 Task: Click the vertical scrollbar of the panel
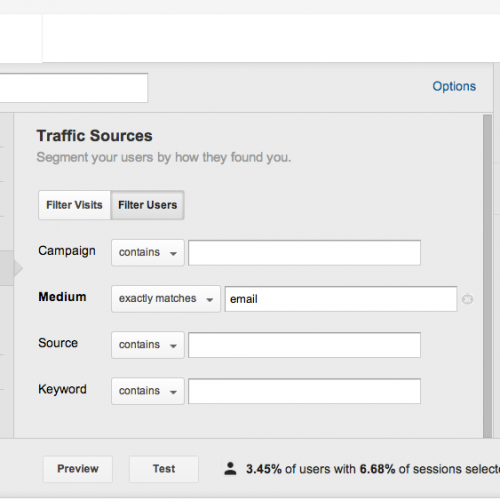487,276
